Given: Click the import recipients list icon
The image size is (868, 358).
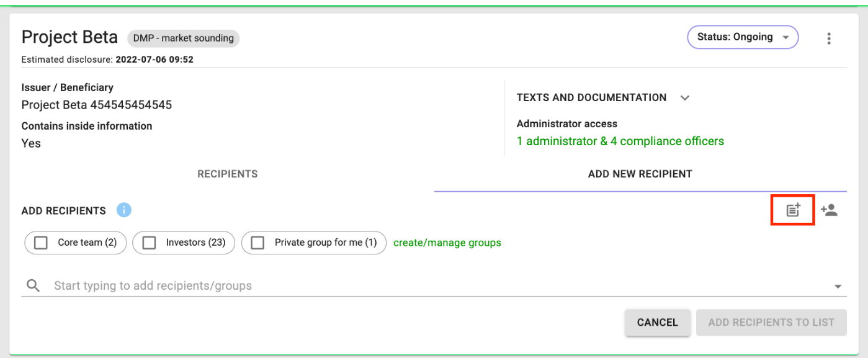Looking at the screenshot, I should (x=793, y=210).
